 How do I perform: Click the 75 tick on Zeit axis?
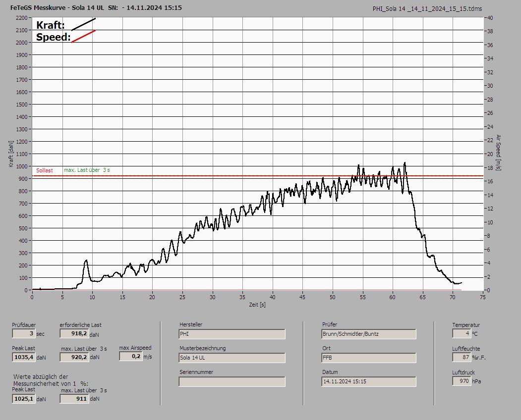pyautogui.click(x=483, y=298)
